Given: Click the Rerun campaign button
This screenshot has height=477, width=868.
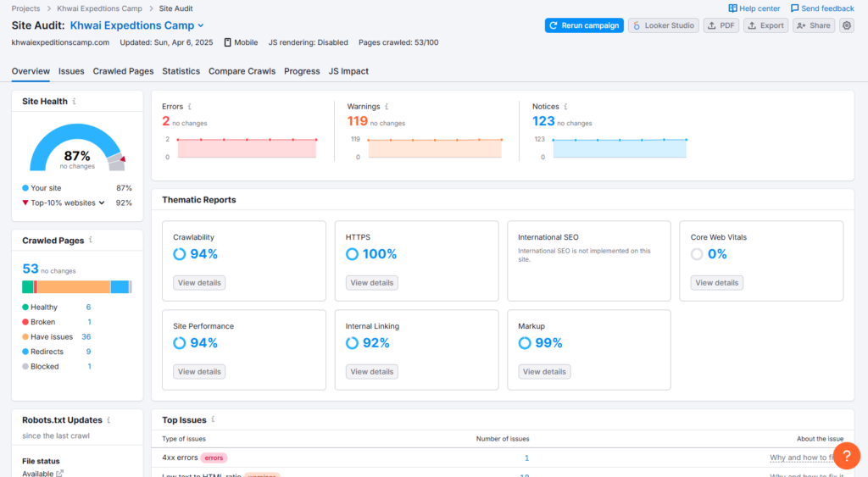Looking at the screenshot, I should pos(584,25).
